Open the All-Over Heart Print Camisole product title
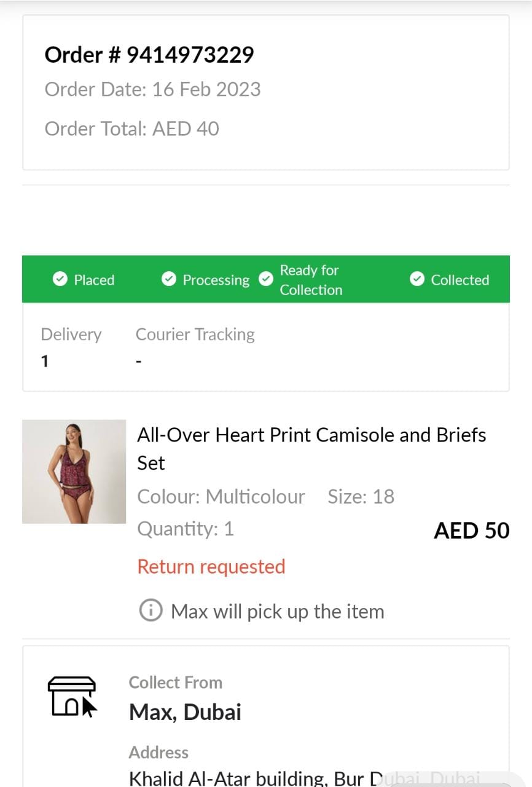 pyautogui.click(x=311, y=448)
